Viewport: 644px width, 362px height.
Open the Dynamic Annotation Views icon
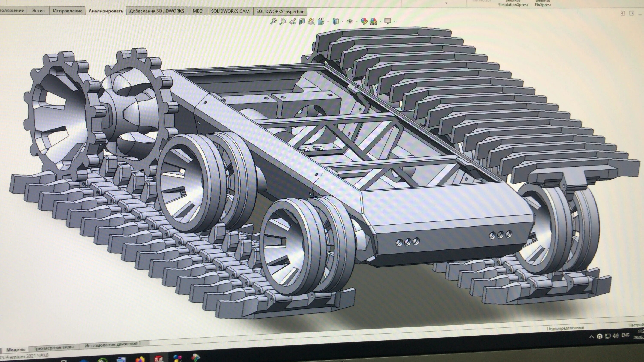[x=311, y=21]
